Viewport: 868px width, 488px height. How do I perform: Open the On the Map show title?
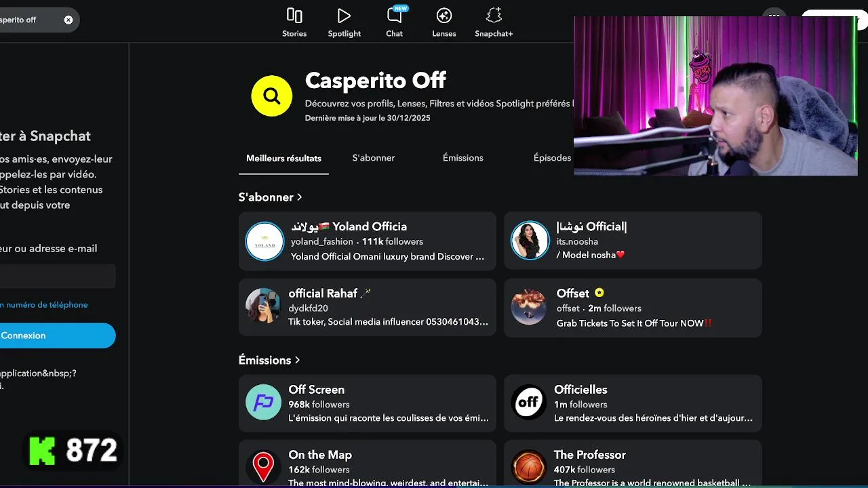pyautogui.click(x=320, y=455)
